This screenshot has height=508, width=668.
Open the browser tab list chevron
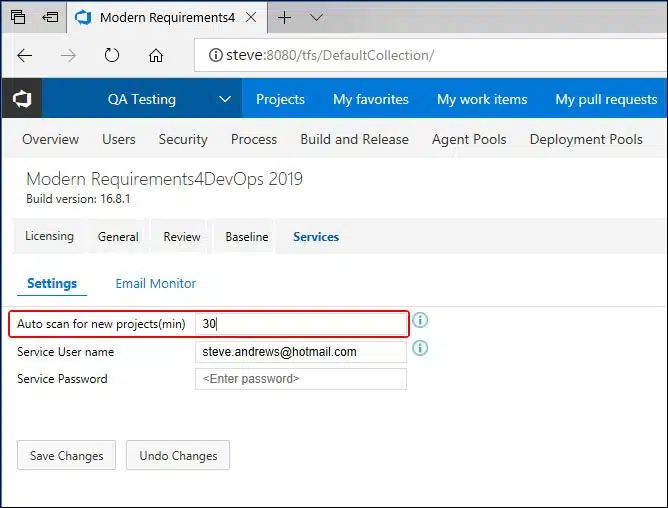pos(317,17)
